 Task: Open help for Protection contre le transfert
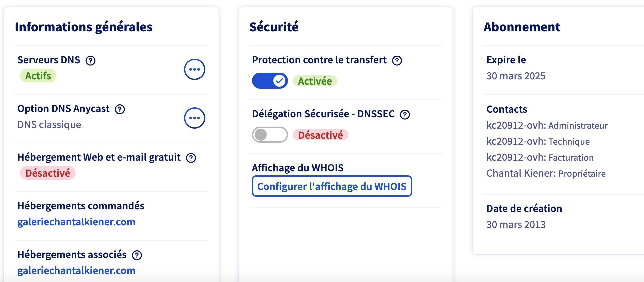(x=397, y=60)
